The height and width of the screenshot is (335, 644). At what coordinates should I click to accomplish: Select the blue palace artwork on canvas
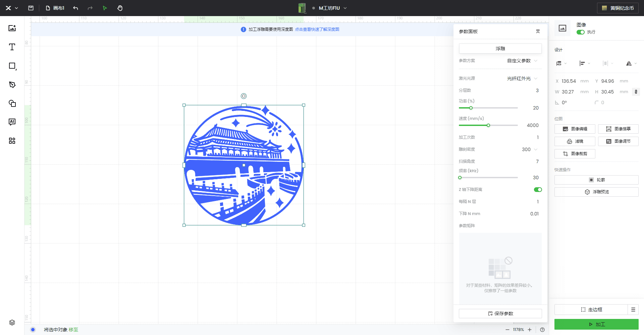point(244,165)
